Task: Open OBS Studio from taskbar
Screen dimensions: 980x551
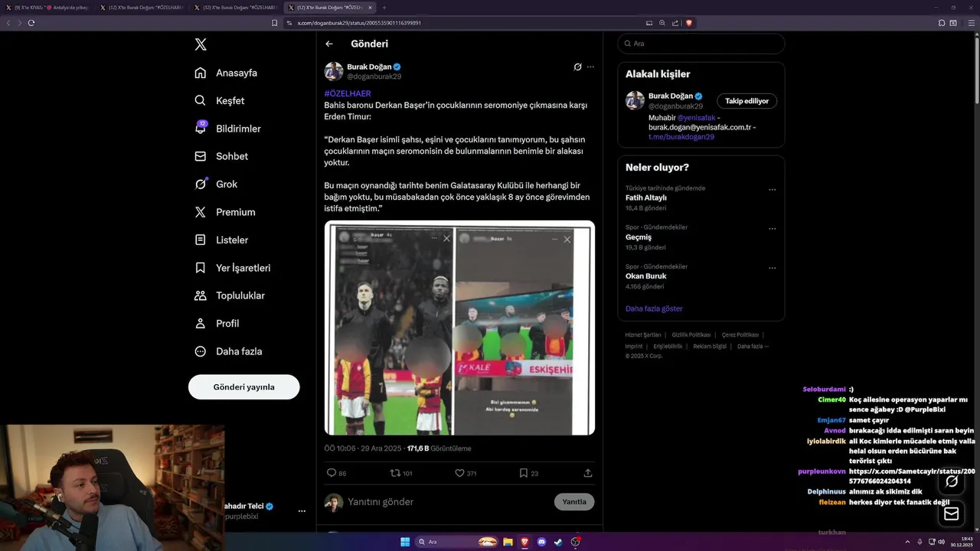Action: point(575,542)
